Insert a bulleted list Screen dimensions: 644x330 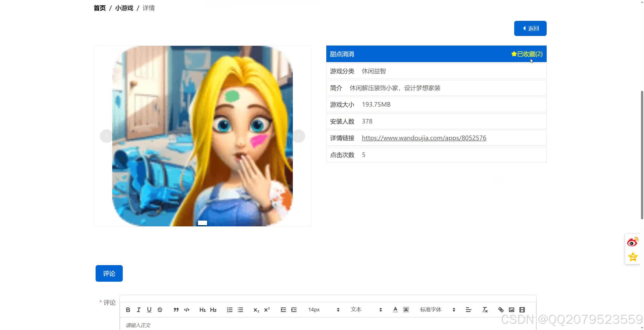pyautogui.click(x=240, y=310)
